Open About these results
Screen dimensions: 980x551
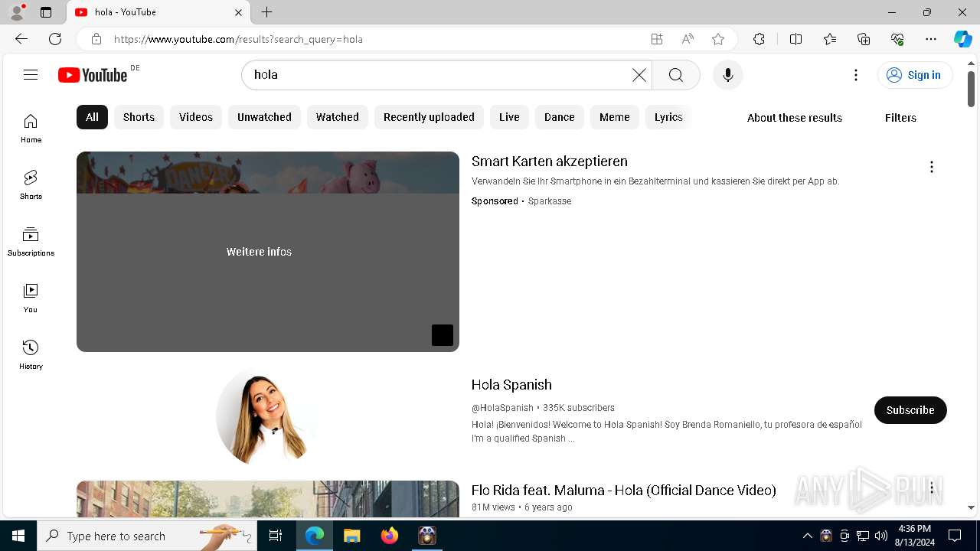795,118
